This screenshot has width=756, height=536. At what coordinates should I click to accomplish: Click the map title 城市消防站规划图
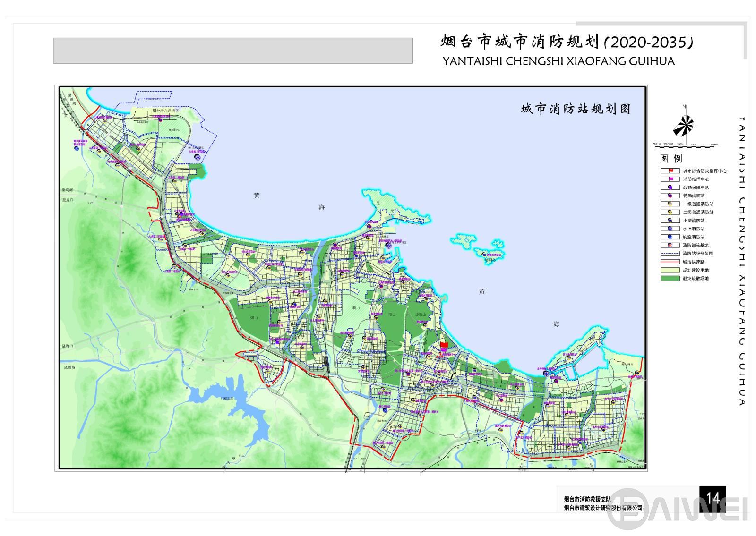click(576, 109)
